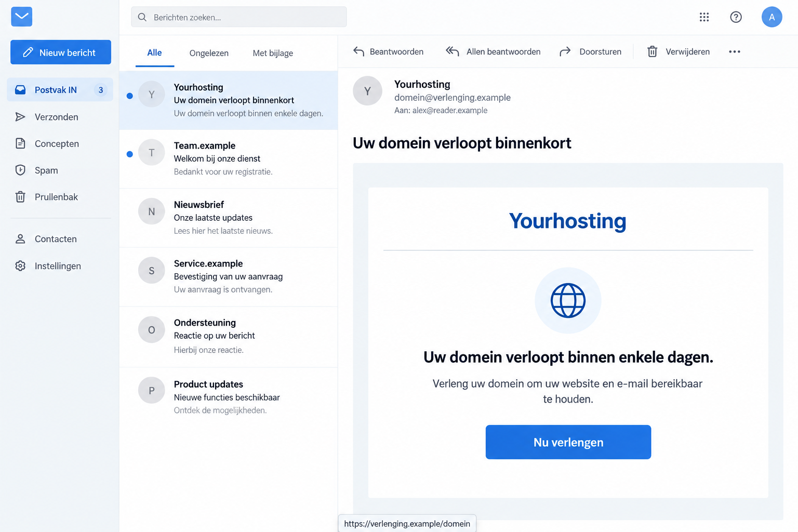Open the Nieuwsbrief message

pyautogui.click(x=229, y=218)
